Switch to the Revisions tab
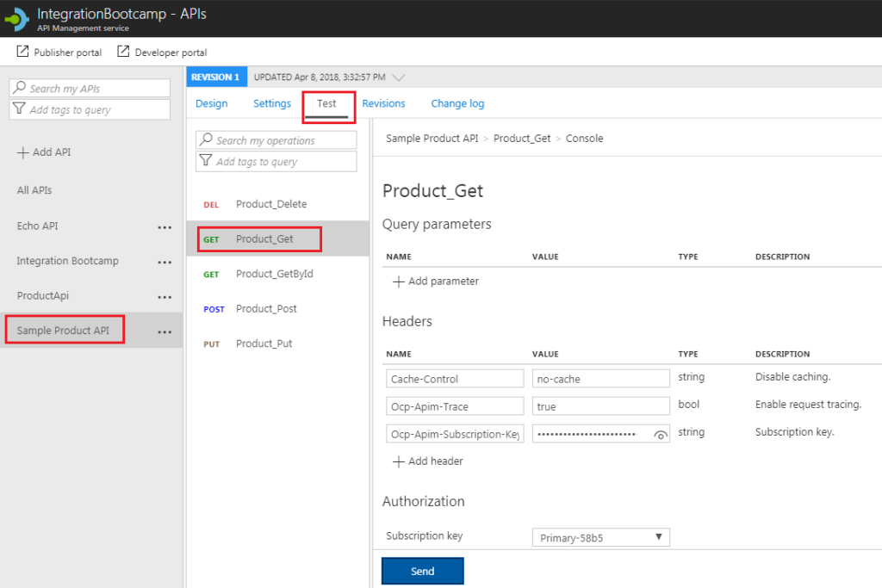Image resolution: width=882 pixels, height=588 pixels. tap(383, 103)
